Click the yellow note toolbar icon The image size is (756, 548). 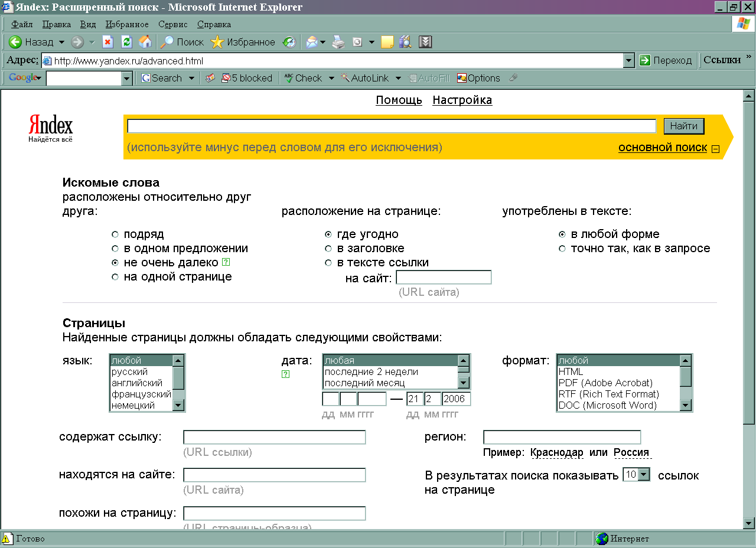pyautogui.click(x=387, y=42)
